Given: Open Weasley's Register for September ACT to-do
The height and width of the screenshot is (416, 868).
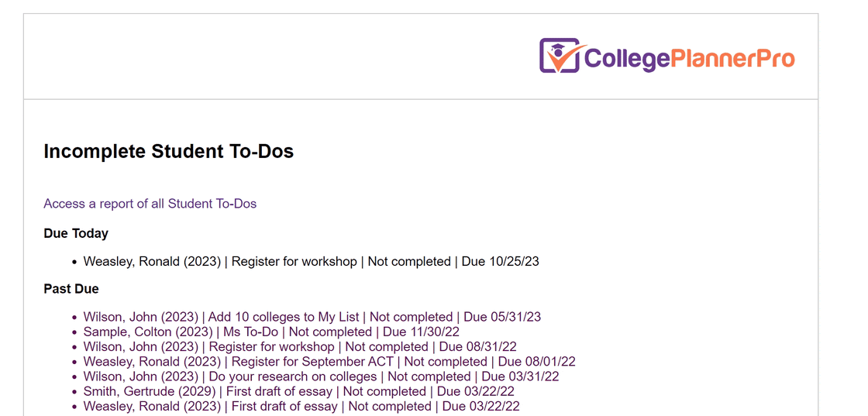Looking at the screenshot, I should tap(329, 362).
